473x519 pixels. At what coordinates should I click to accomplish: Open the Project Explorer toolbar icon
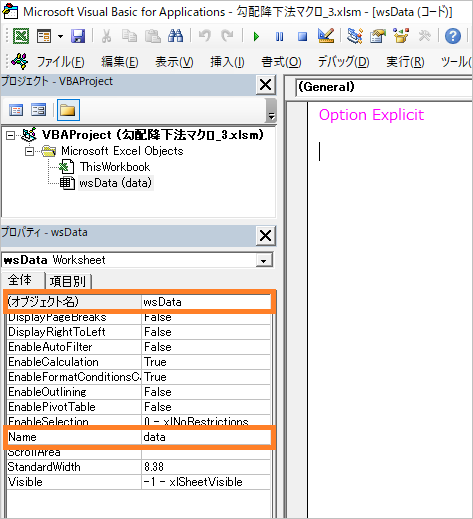pyautogui.click(x=354, y=36)
